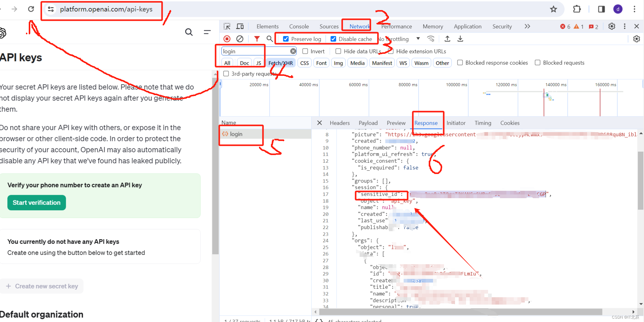Image resolution: width=644 pixels, height=322 pixels.
Task: Open the Network tab
Action: pyautogui.click(x=360, y=26)
